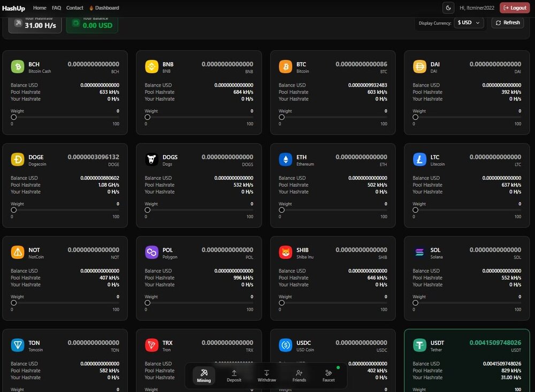Viewport: 535px width, 392px height.
Task: Click the Display Currency label
Action: (x=435, y=23)
